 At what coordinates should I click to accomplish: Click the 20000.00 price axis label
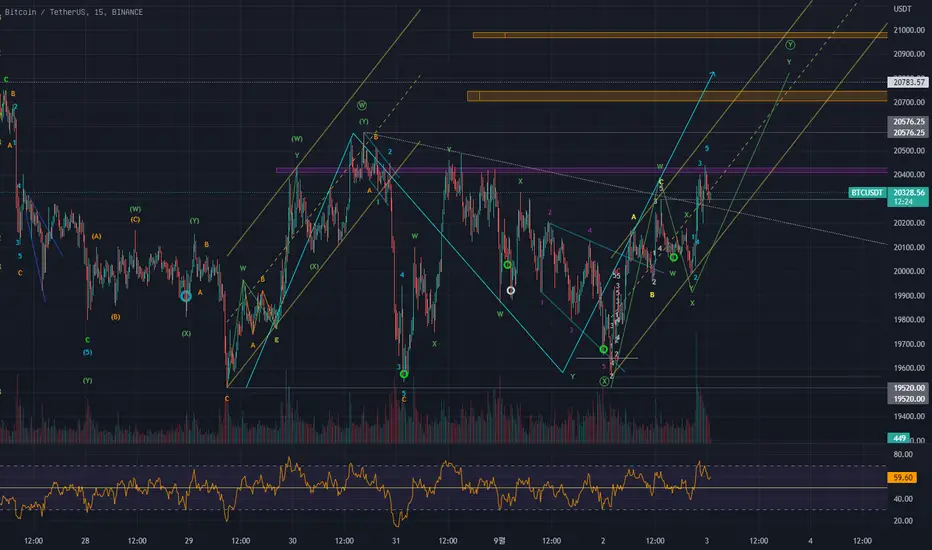909,271
